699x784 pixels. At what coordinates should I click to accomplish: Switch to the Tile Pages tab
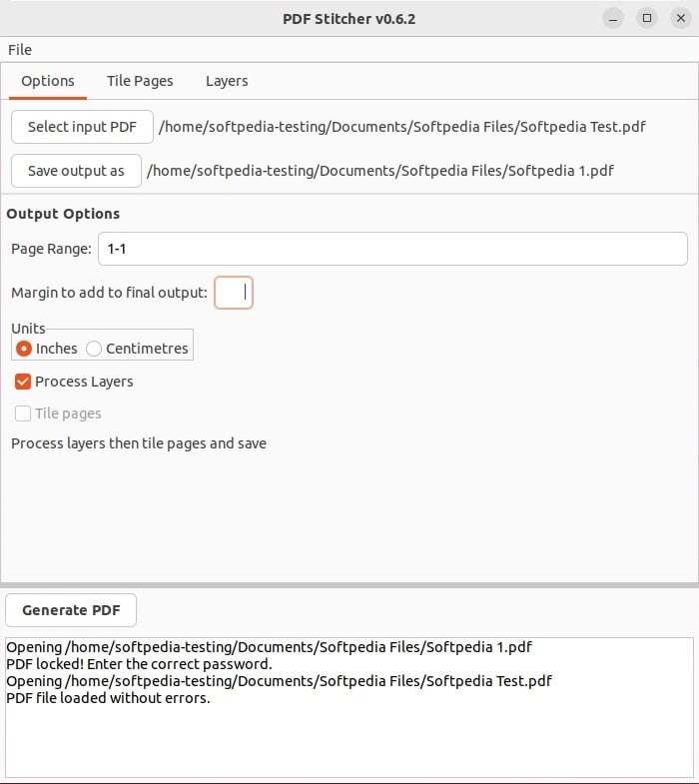tap(140, 81)
